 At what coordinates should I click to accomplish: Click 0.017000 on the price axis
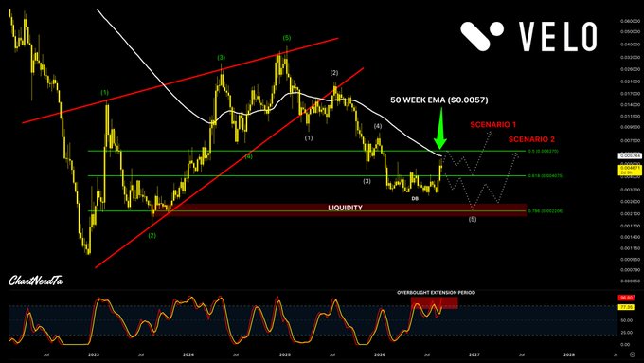point(630,93)
